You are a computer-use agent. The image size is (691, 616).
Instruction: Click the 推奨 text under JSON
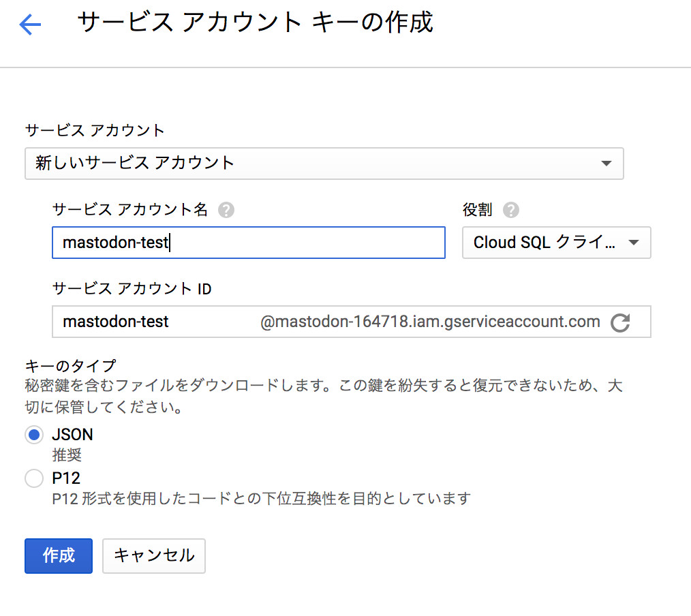point(67,455)
